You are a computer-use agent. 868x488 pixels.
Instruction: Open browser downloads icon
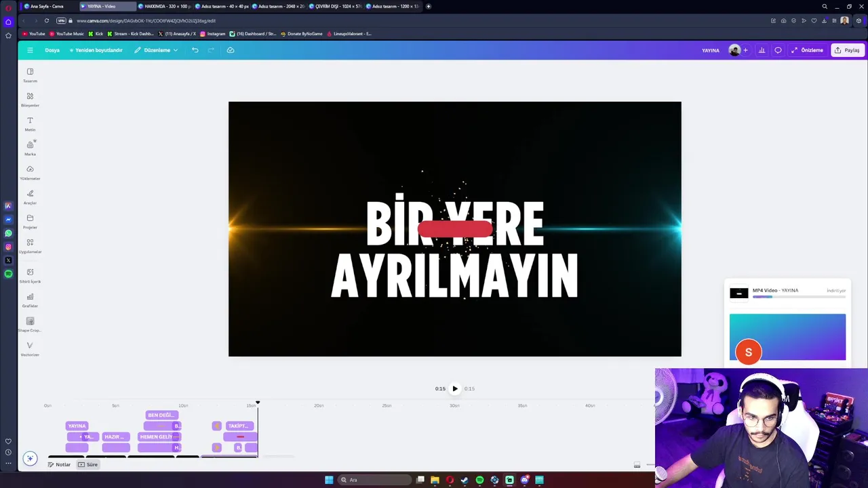point(825,20)
